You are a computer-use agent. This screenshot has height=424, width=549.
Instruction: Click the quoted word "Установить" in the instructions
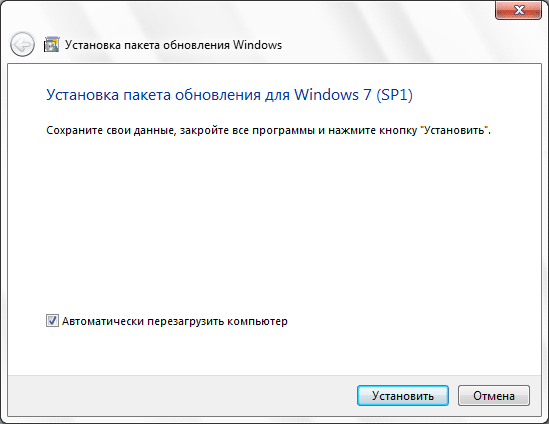[454, 130]
